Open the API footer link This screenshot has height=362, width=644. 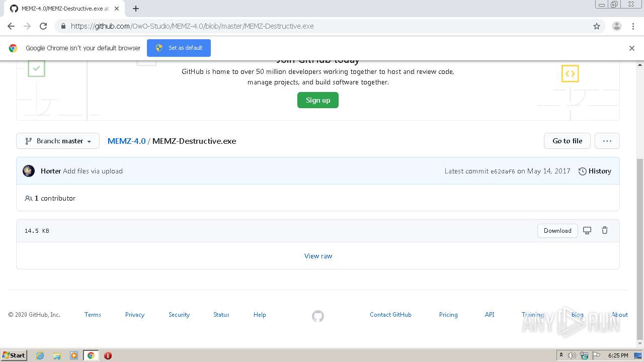490,315
